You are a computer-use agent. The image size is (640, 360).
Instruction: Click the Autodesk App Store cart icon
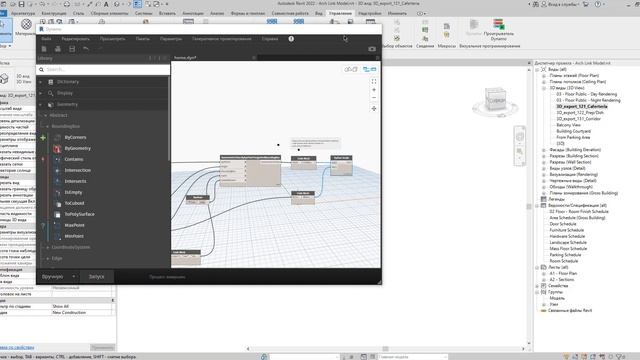(x=586, y=4)
